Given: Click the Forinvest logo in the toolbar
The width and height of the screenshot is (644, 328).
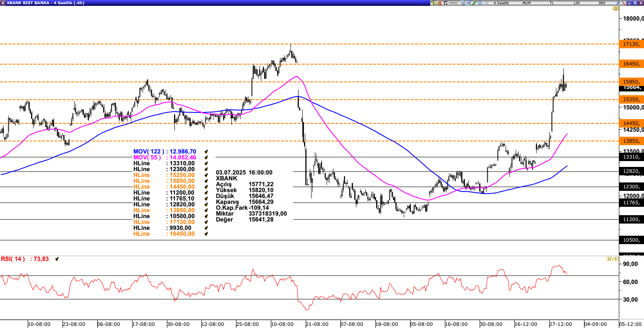Looking at the screenshot, I should [x=451, y=3].
